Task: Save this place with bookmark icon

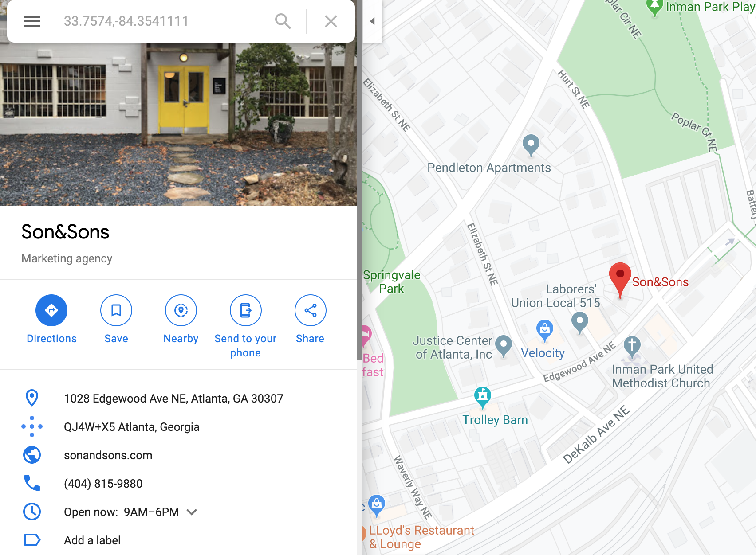Action: (x=116, y=310)
